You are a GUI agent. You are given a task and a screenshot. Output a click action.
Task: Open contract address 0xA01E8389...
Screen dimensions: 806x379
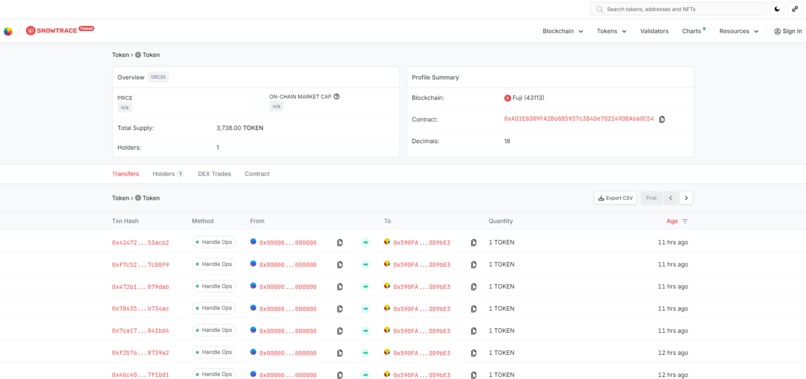[579, 119]
